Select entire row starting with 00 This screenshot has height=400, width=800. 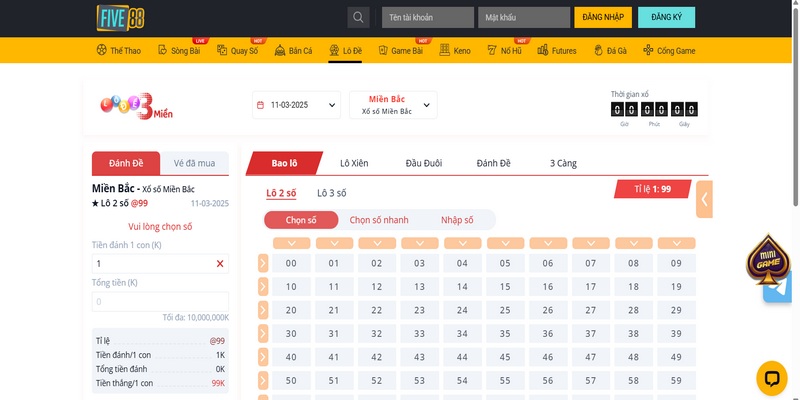[263, 263]
